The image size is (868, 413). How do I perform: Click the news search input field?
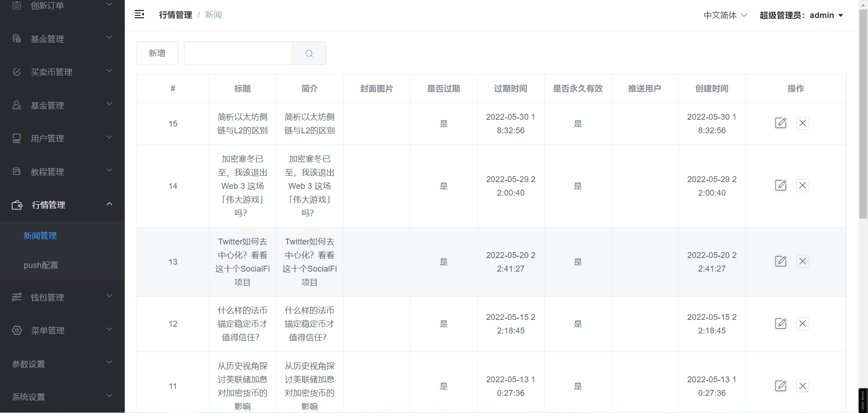(x=238, y=53)
